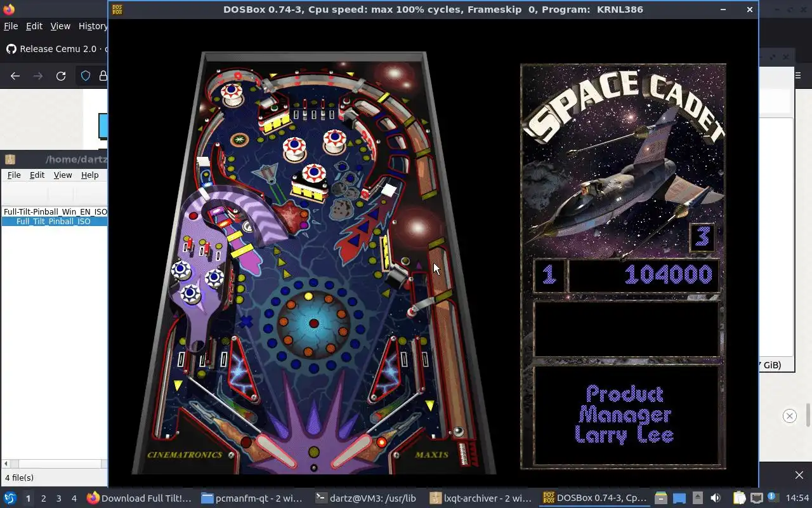Click the 'Product Manager Larry Lee' message panel
The height and width of the screenshot is (508, 812).
pos(626,415)
